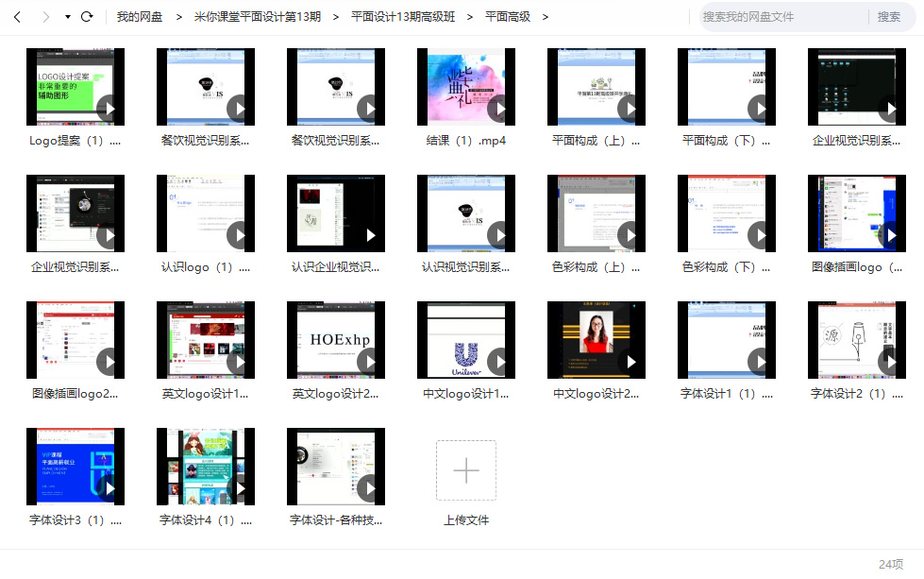The width and height of the screenshot is (924, 579).
Task: Click the 搜索 button
Action: pyautogui.click(x=889, y=17)
